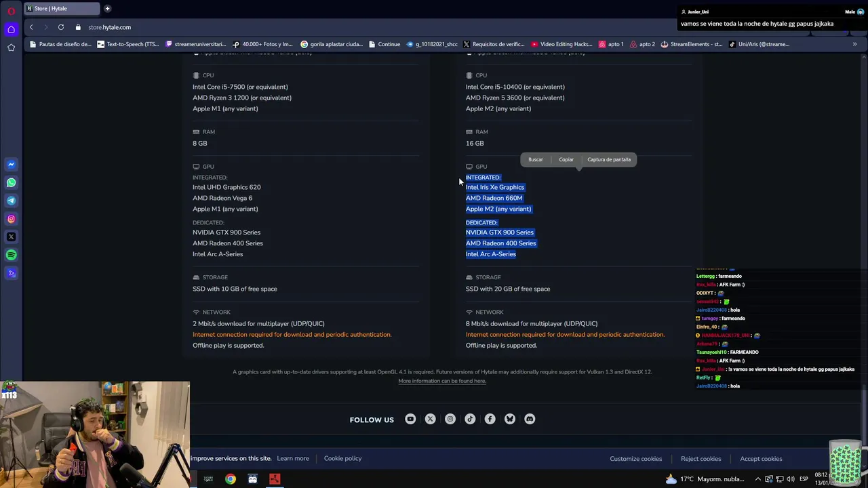Image resolution: width=868 pixels, height=488 pixels.
Task: Click the site lock icon in address bar
Action: [78, 27]
